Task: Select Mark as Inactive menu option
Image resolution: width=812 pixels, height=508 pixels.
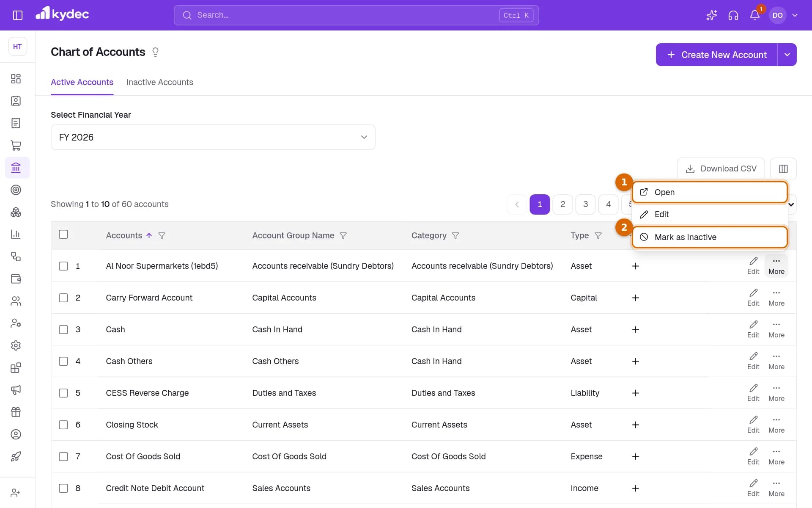Action: click(x=710, y=237)
